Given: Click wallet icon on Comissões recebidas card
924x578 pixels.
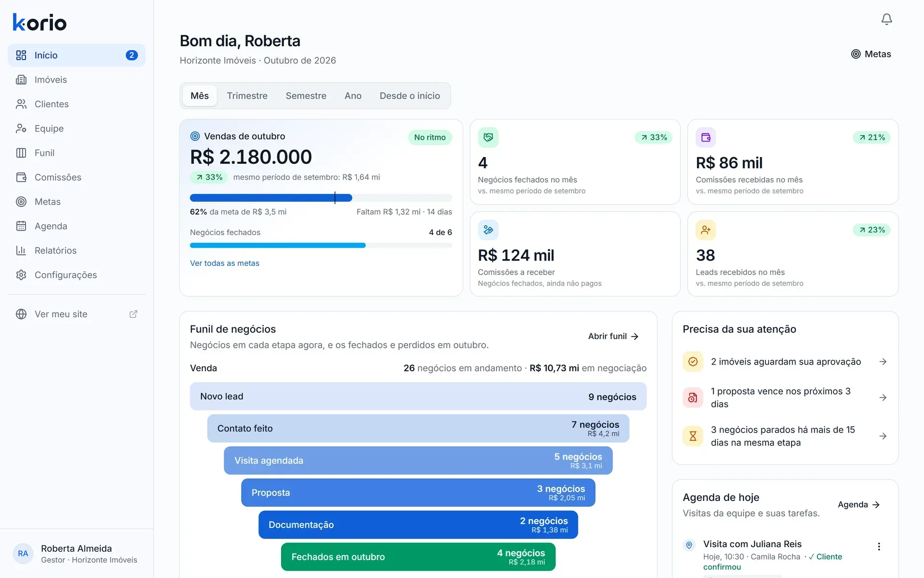Looking at the screenshot, I should tap(706, 137).
